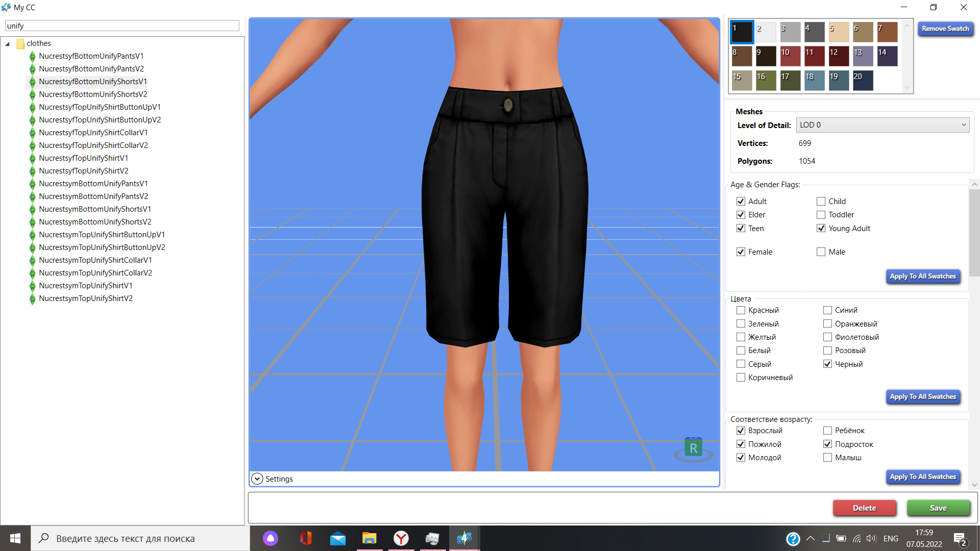
Task: Expand the Settings panel below the viewport
Action: click(257, 479)
